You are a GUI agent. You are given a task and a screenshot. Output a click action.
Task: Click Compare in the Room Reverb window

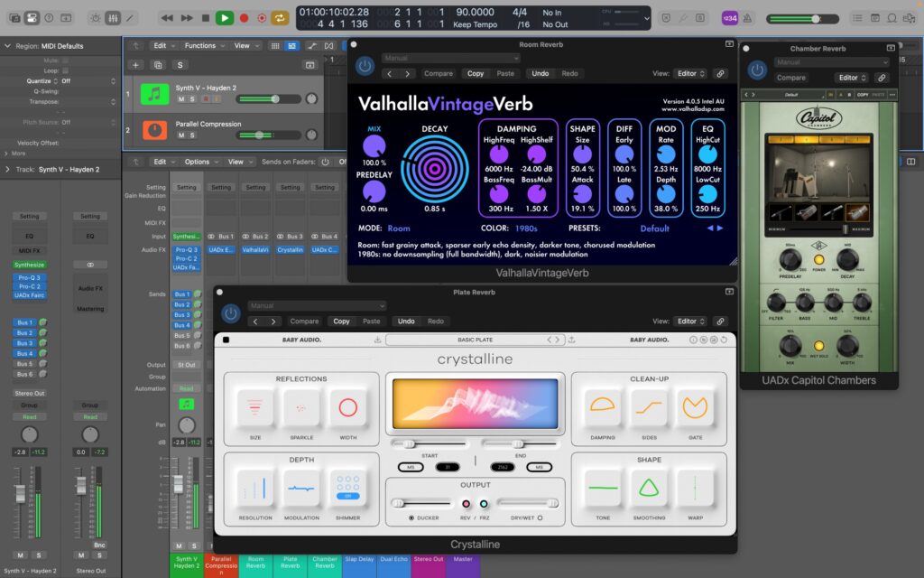(439, 74)
